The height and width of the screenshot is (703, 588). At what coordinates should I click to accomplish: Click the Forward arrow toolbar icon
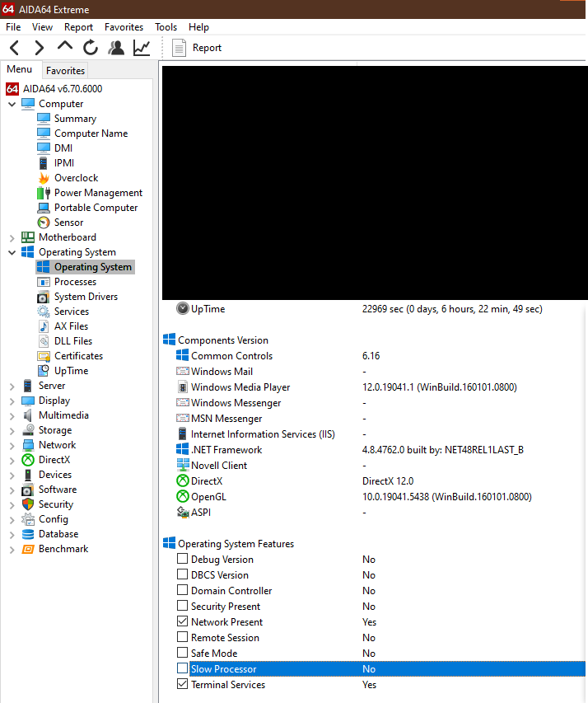click(x=40, y=48)
